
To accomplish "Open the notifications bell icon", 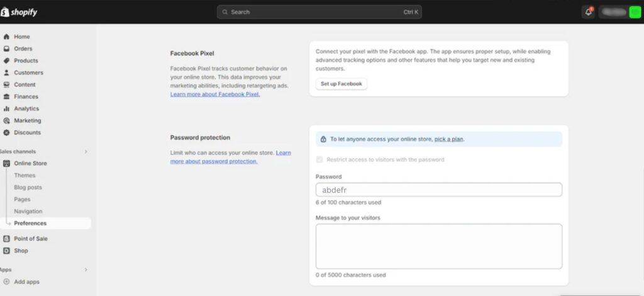I will [588, 12].
